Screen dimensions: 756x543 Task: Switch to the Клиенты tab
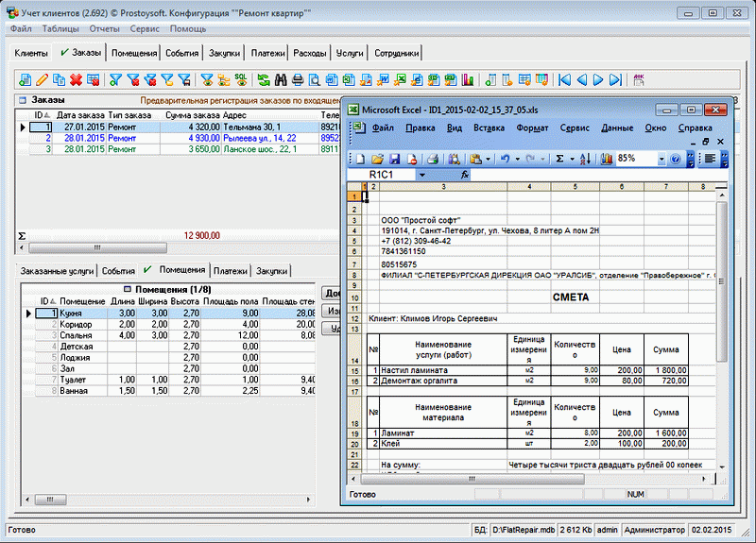pos(31,53)
